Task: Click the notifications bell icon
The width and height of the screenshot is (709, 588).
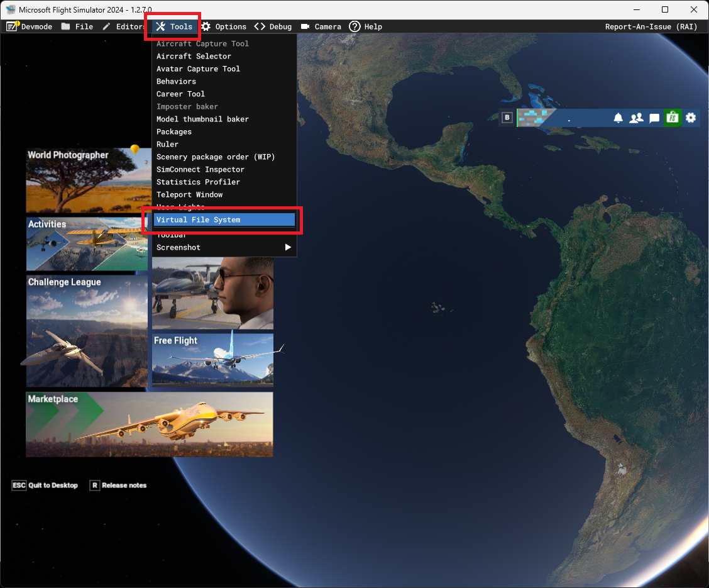Action: click(618, 118)
